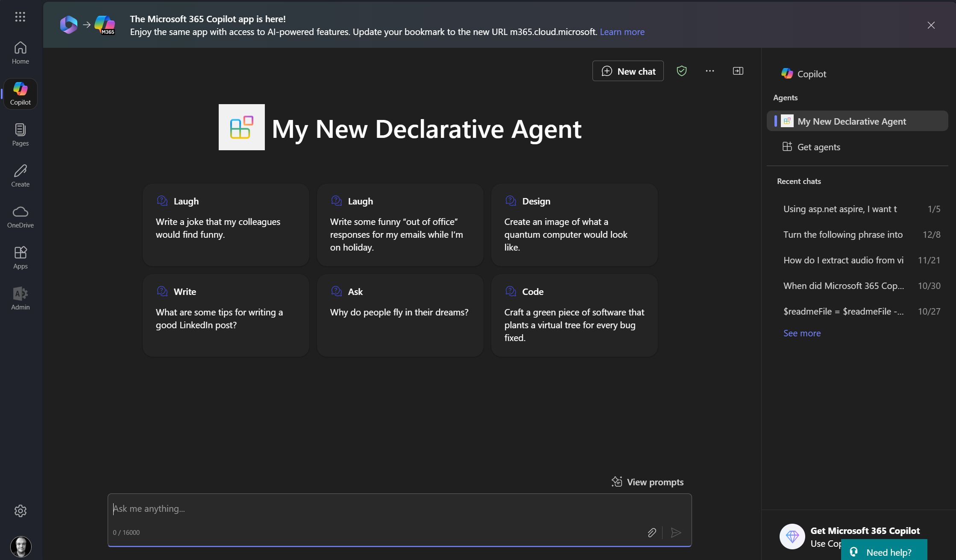Toggle the privacy shield indicator

681,70
